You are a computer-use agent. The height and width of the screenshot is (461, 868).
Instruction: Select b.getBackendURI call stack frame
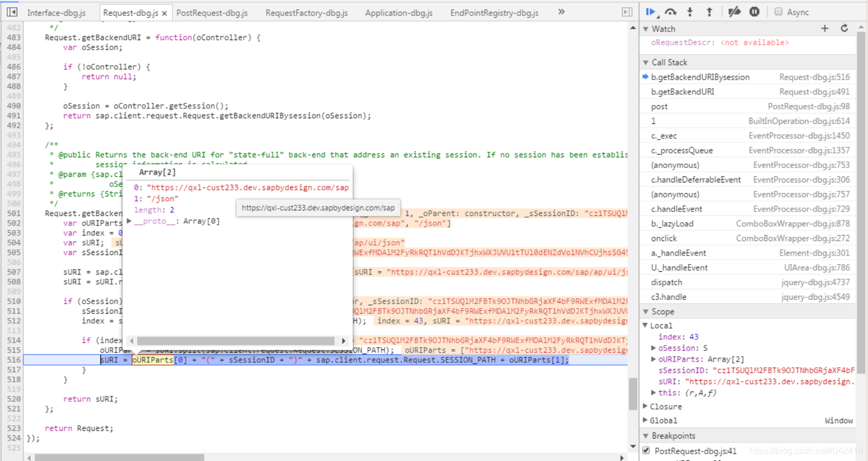(748, 92)
